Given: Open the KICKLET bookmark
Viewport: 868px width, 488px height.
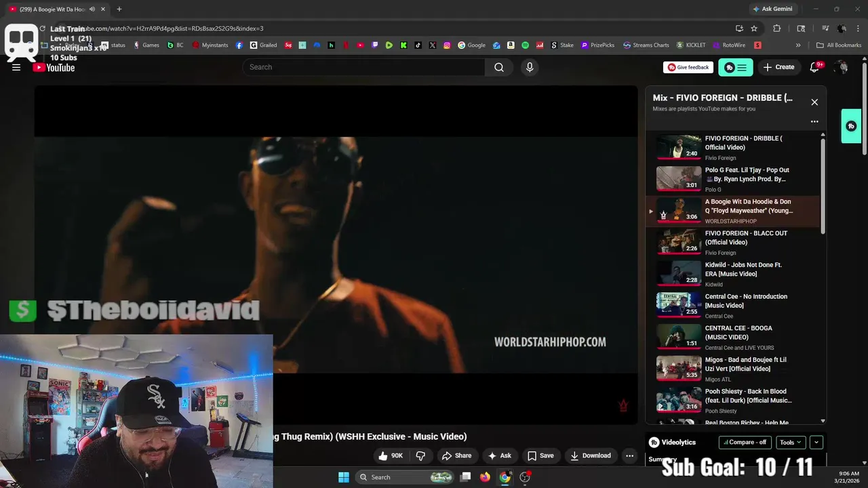Looking at the screenshot, I should pyautogui.click(x=691, y=45).
